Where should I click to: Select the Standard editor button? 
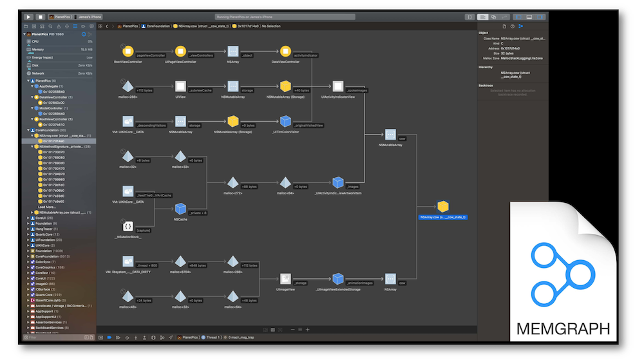(483, 17)
